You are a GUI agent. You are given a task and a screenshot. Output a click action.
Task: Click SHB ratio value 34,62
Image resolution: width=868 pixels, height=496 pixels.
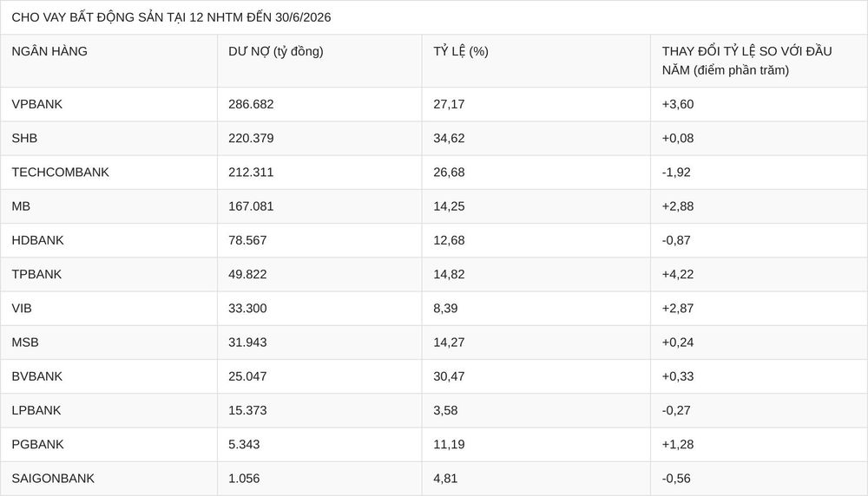[449, 138]
